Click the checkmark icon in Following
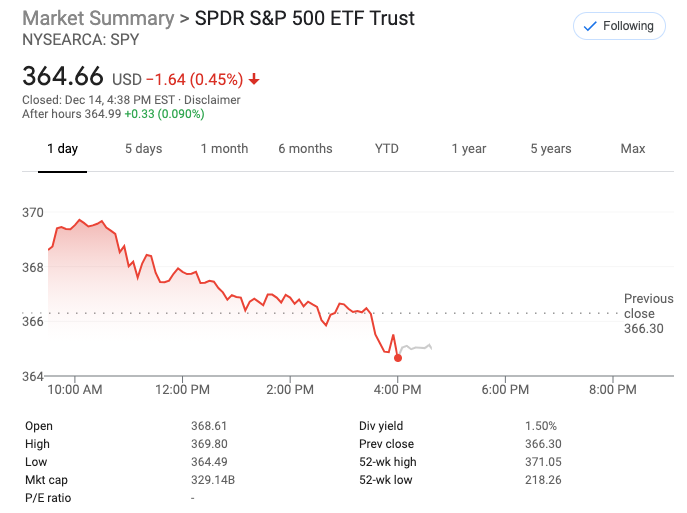The image size is (687, 513). click(x=588, y=26)
